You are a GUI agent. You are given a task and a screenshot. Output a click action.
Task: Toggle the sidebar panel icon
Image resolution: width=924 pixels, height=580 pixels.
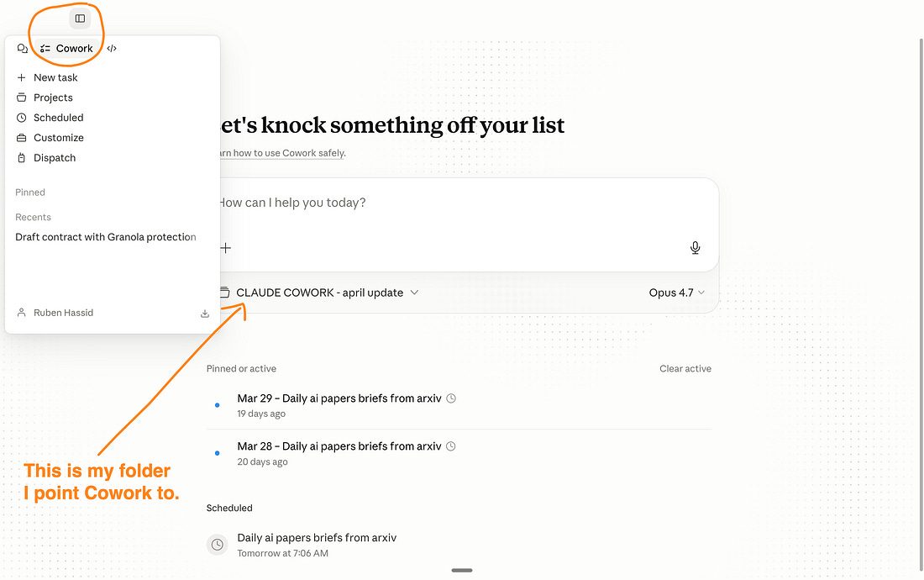pyautogui.click(x=80, y=18)
